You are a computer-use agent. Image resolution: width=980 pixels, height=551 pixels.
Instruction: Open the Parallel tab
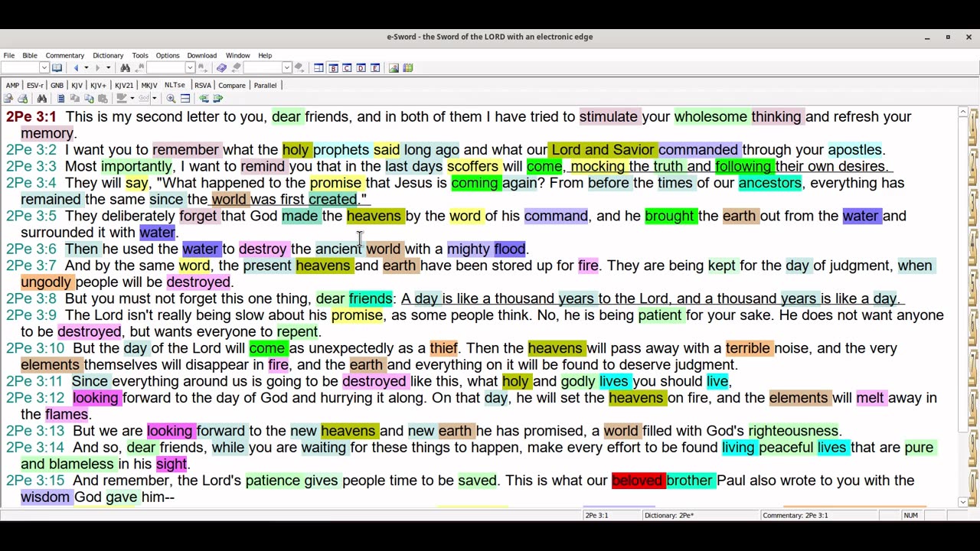265,85
